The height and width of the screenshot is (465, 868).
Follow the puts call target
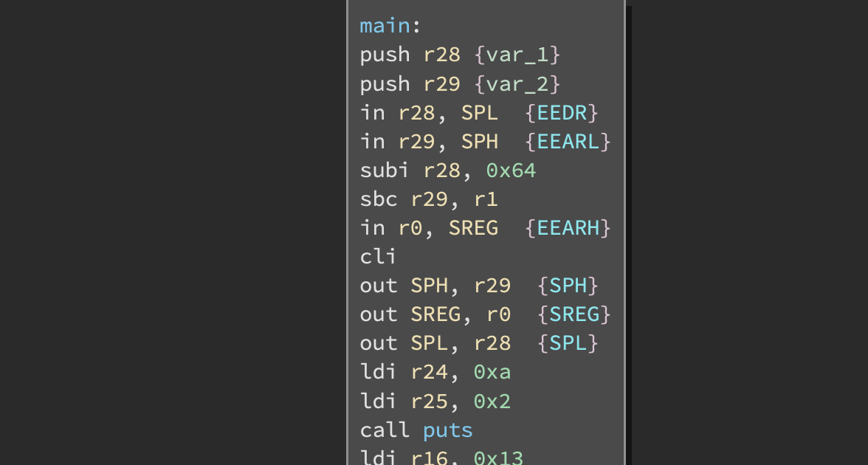click(x=447, y=430)
